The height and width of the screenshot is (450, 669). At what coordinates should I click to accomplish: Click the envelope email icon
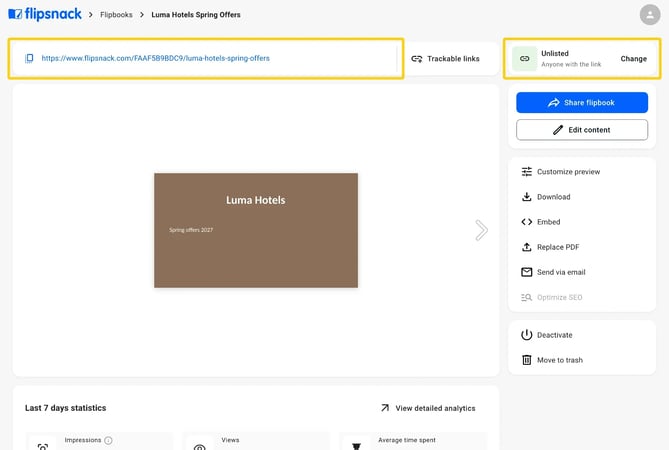(x=526, y=272)
